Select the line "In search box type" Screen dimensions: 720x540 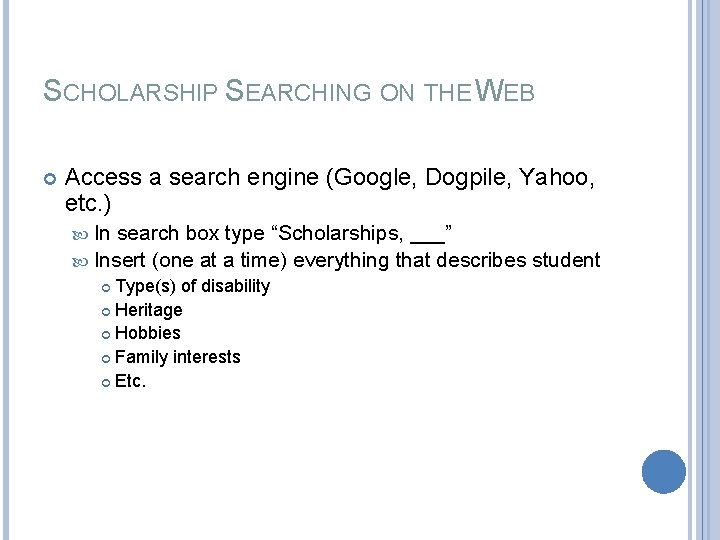coord(178,235)
